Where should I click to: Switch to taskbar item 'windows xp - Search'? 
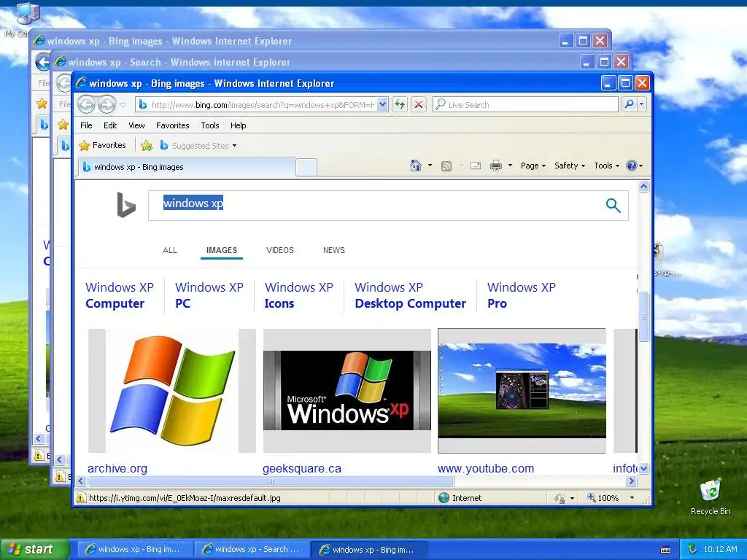pos(251,550)
